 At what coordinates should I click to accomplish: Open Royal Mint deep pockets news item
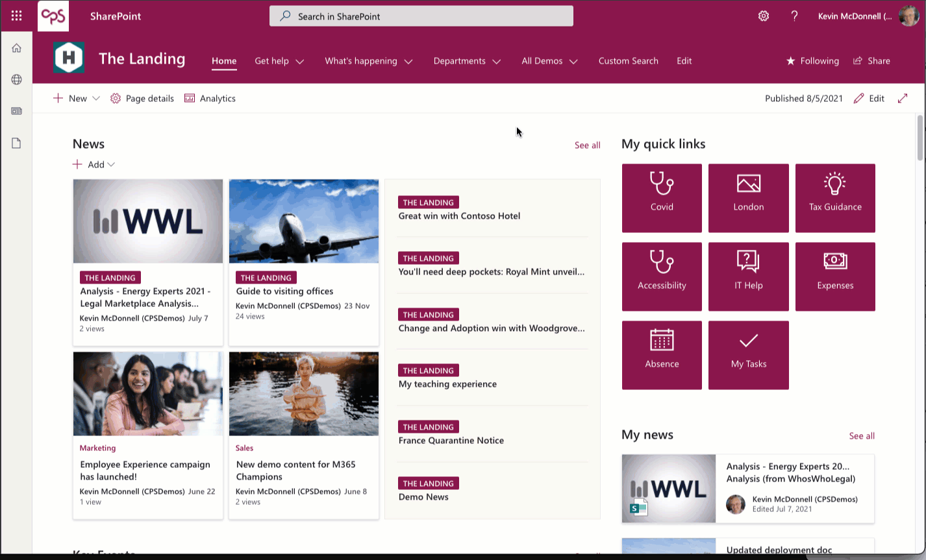[x=492, y=272]
